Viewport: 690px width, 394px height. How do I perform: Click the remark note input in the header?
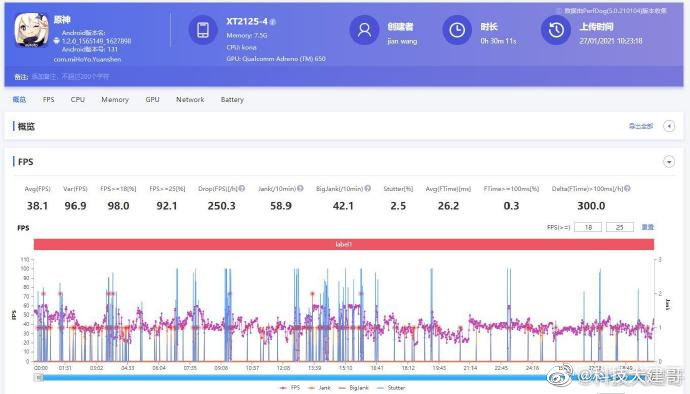coord(70,77)
